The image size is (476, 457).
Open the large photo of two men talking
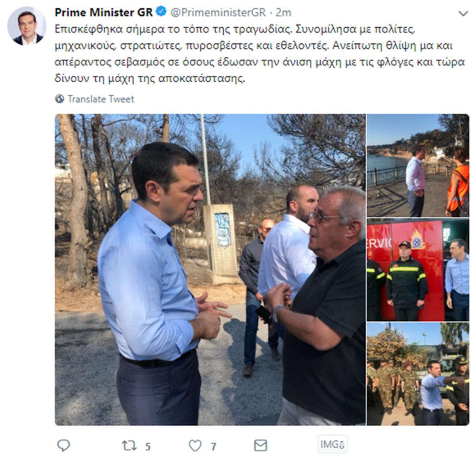tap(210, 269)
